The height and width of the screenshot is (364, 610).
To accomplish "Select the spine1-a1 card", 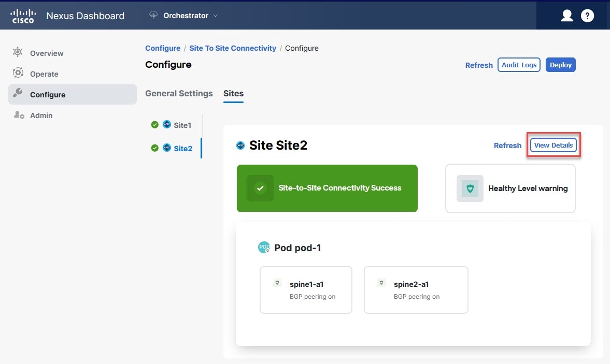I will tap(306, 290).
